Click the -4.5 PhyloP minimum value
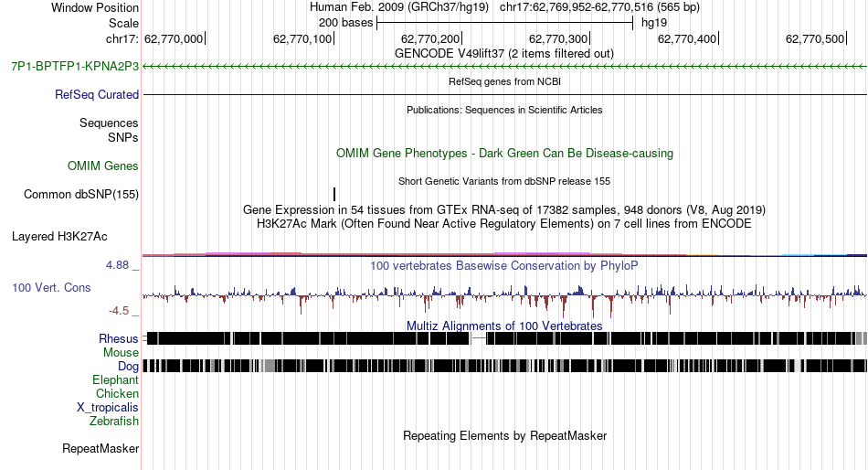Viewport: 868px width, 470px height. point(119,311)
